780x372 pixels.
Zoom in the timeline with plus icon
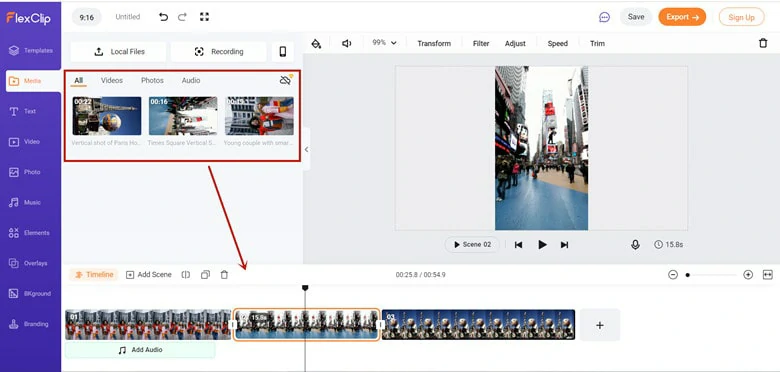(x=748, y=275)
